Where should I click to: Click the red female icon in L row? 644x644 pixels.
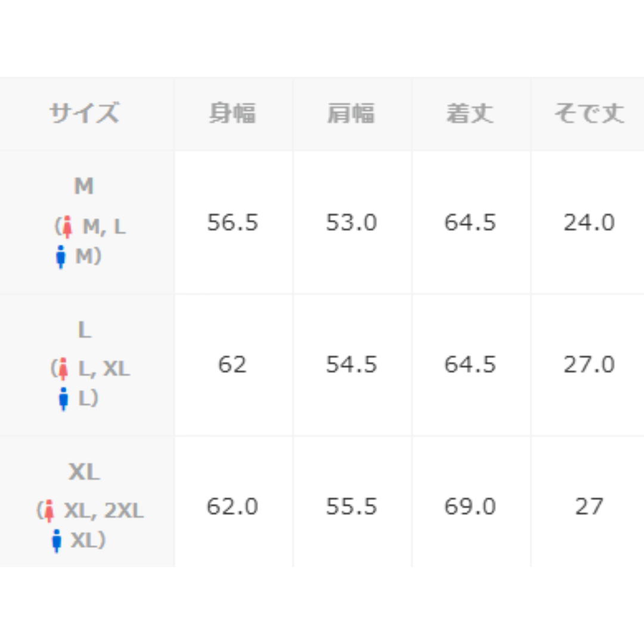coord(63,369)
